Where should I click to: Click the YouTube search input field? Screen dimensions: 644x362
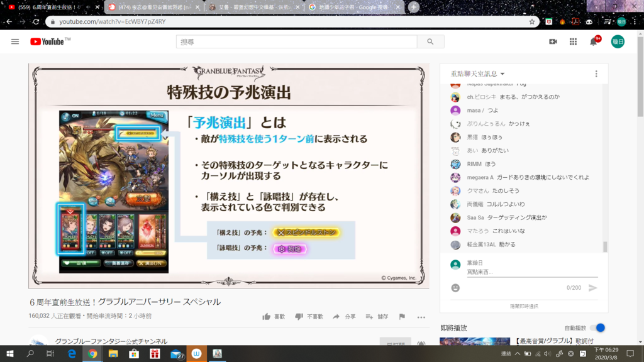pyautogui.click(x=297, y=41)
